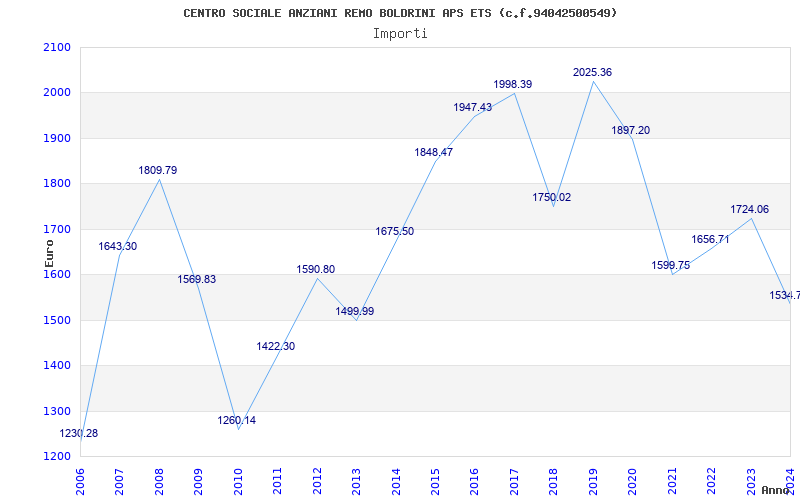The image size is (800, 500).
Task: Click the 2019 x-axis year label
Action: [x=593, y=481]
